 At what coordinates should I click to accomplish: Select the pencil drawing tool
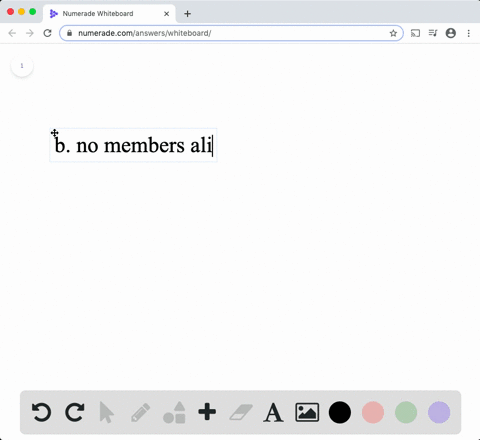coord(140,412)
